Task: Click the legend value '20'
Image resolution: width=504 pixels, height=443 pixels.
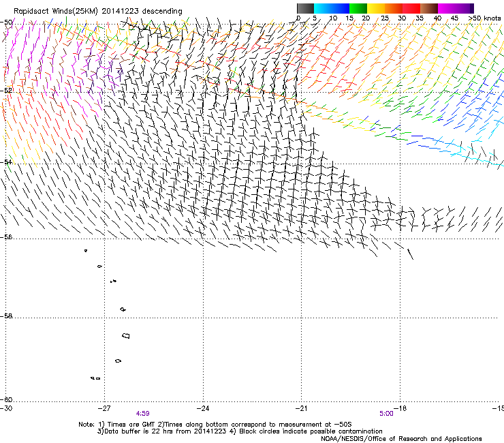Action: tap(366, 18)
